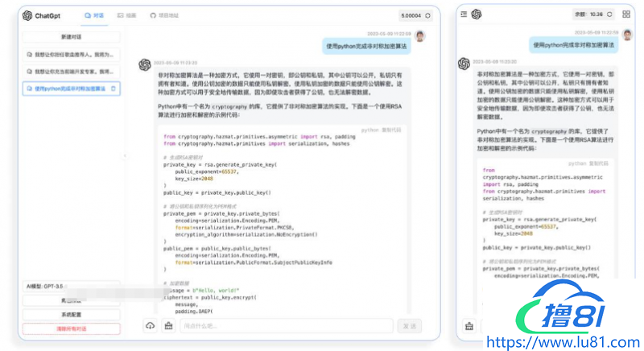Refresh the 余额 10.36 balance in mobile view
This screenshot has width=644, height=351.
pos(610,14)
